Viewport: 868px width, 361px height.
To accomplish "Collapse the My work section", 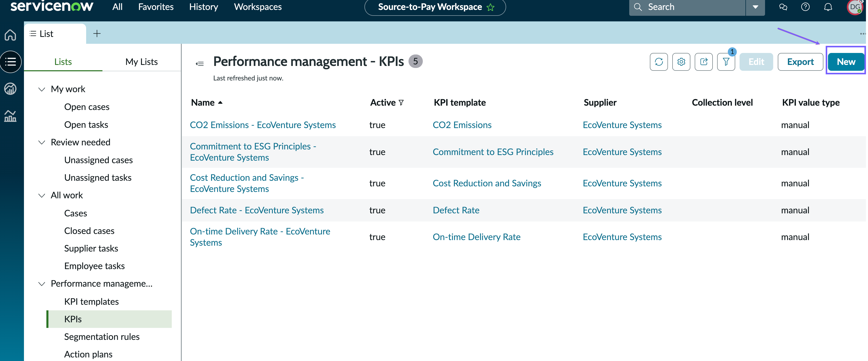I will (42, 89).
